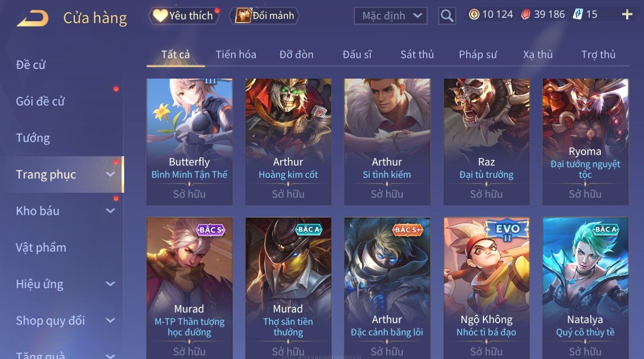Switch to the Sát thủ tab

(417, 55)
